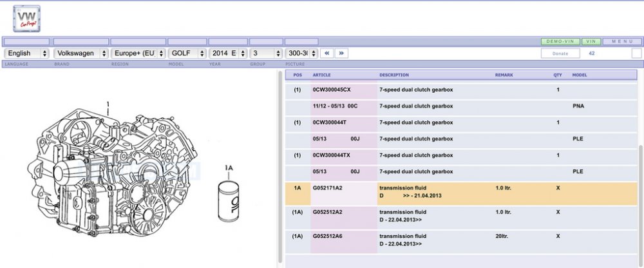
Task: Go to previous picture with « arrow
Action: (x=327, y=53)
